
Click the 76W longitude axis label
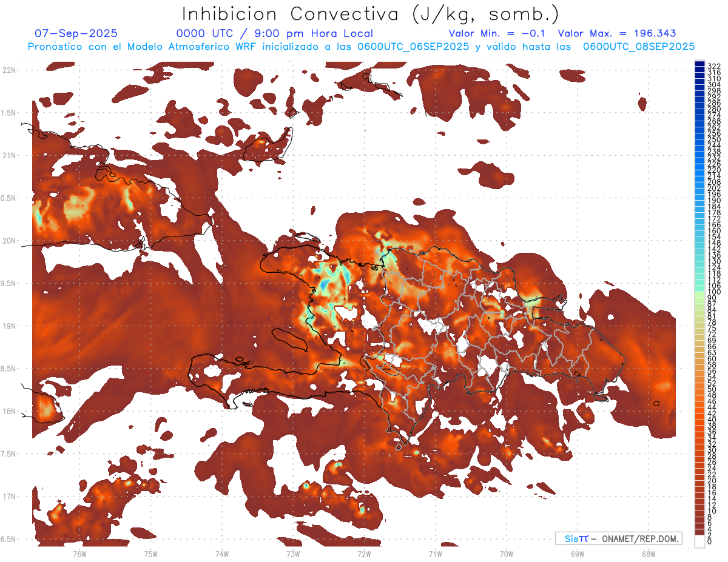click(x=79, y=553)
